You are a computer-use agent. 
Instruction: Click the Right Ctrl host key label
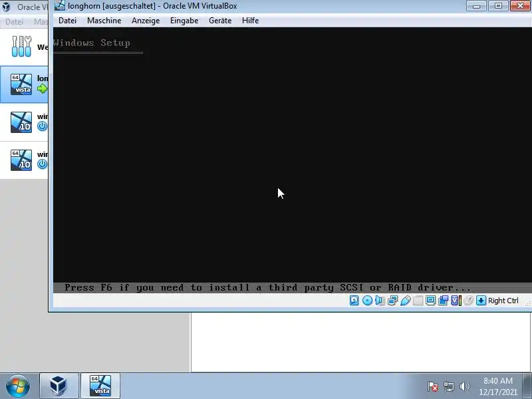point(503,301)
